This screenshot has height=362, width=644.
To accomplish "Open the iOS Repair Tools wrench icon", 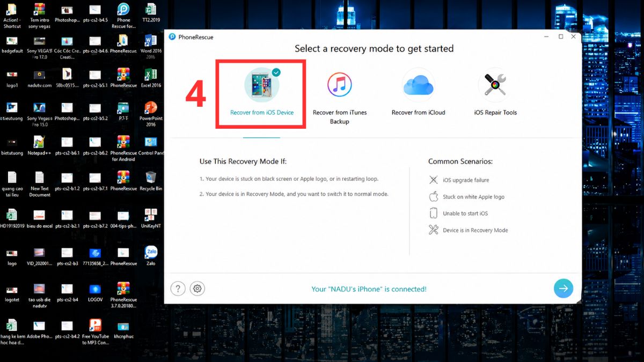I will (x=495, y=85).
